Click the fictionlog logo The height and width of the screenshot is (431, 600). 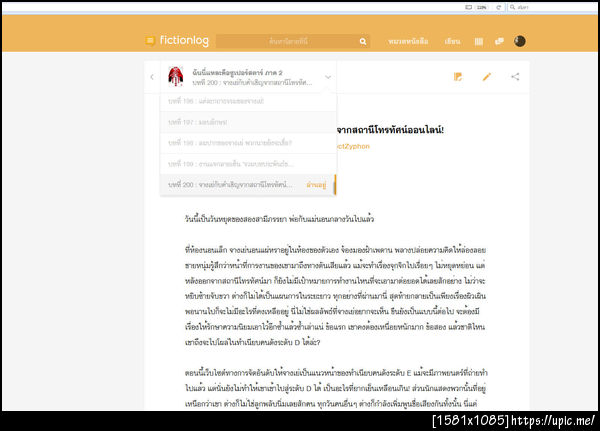[177, 41]
